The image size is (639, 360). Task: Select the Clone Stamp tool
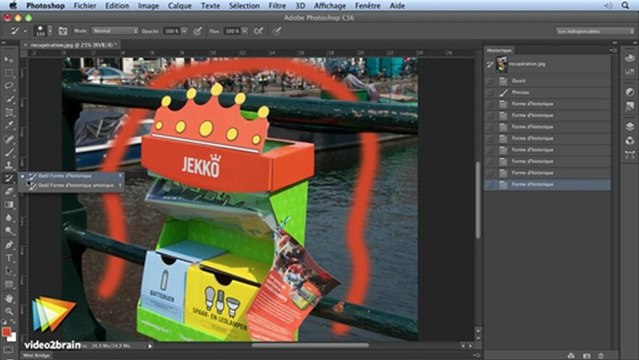coord(9,165)
